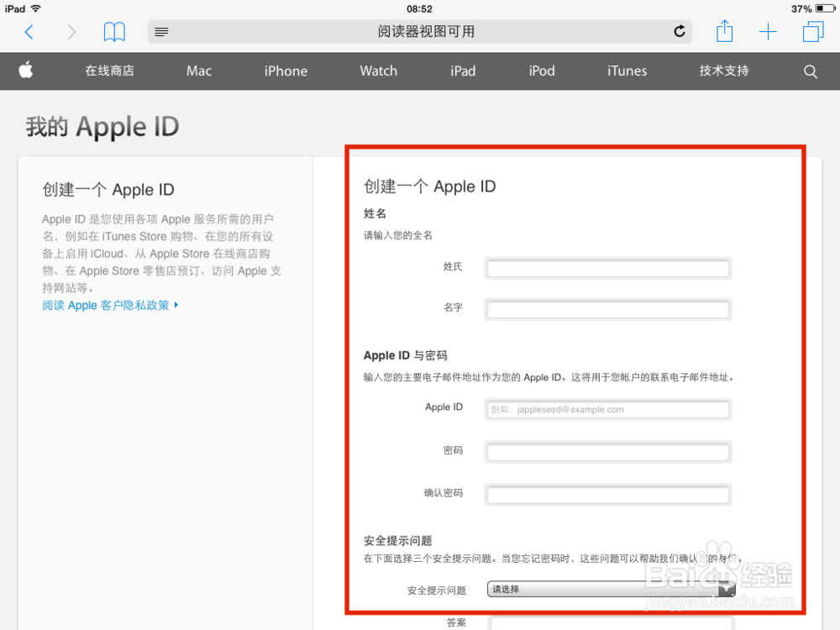Open the iTunes menu item
The width and height of the screenshot is (840, 630).
point(627,71)
